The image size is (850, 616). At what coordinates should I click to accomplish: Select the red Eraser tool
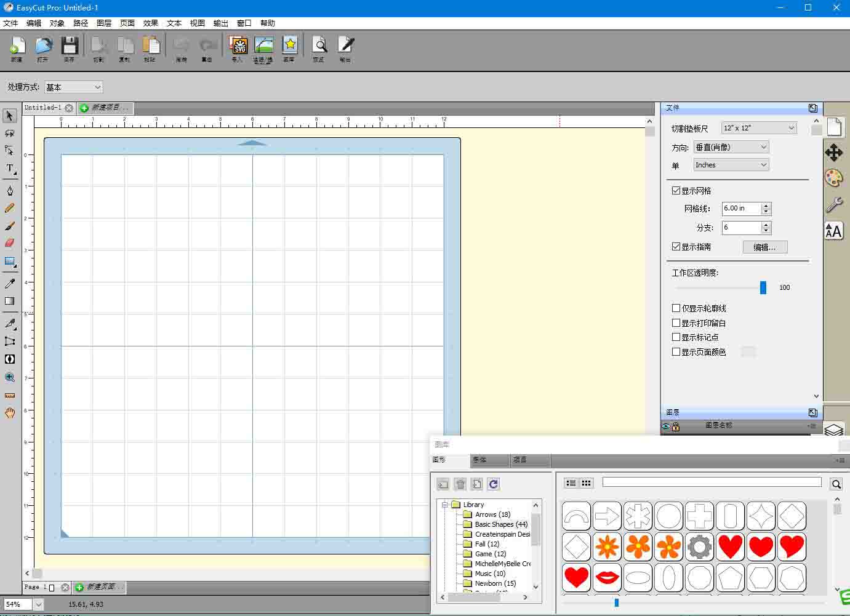coord(10,243)
